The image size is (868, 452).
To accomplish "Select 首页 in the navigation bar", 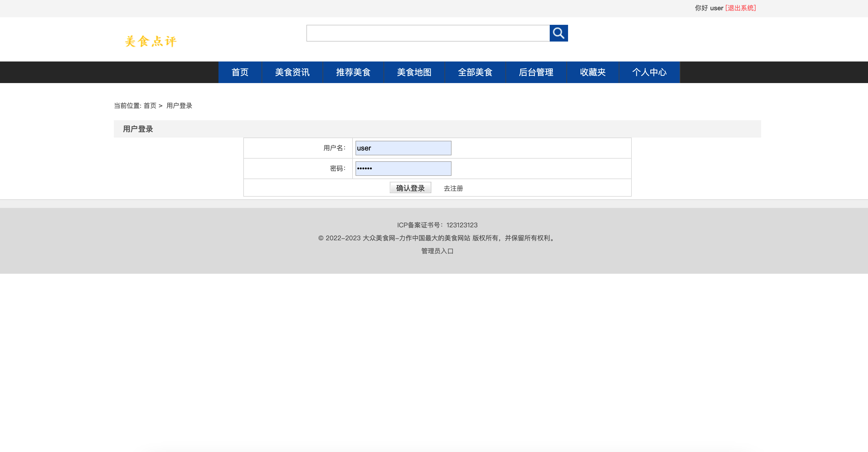I will (240, 72).
